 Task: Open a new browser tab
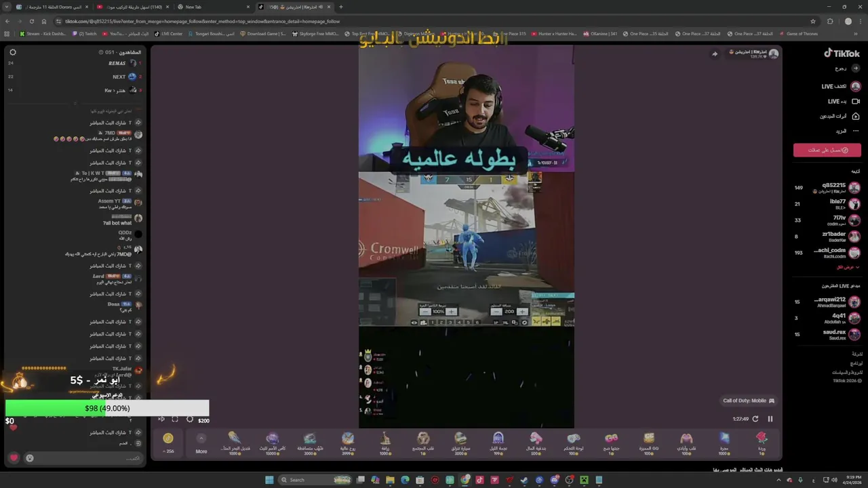340,7
